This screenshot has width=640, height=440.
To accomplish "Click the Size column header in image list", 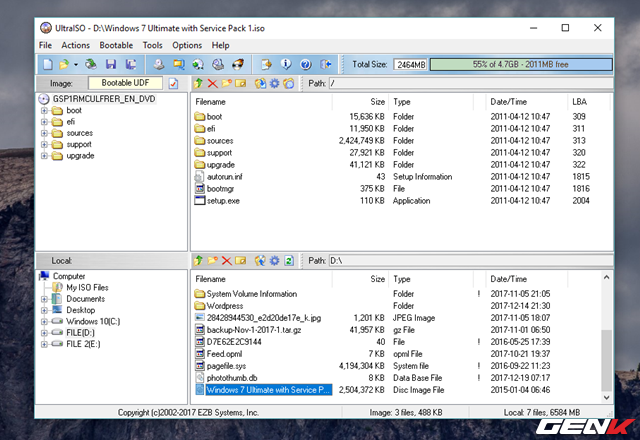I will [x=360, y=102].
